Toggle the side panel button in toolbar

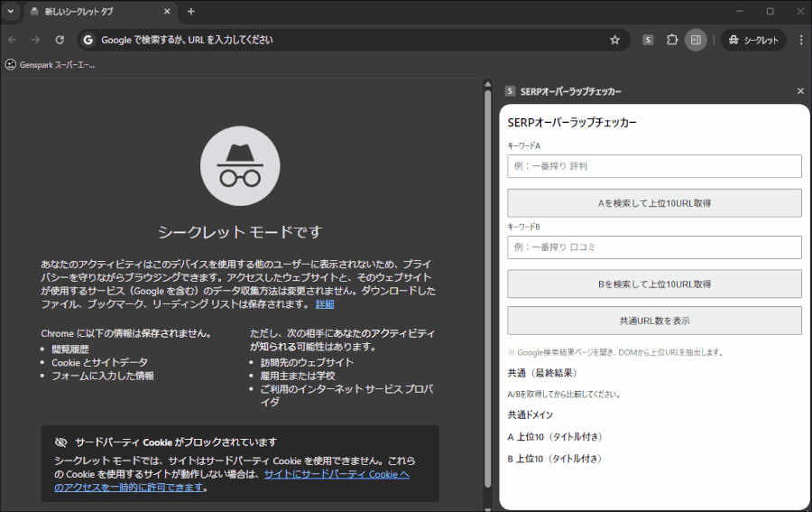(696, 40)
